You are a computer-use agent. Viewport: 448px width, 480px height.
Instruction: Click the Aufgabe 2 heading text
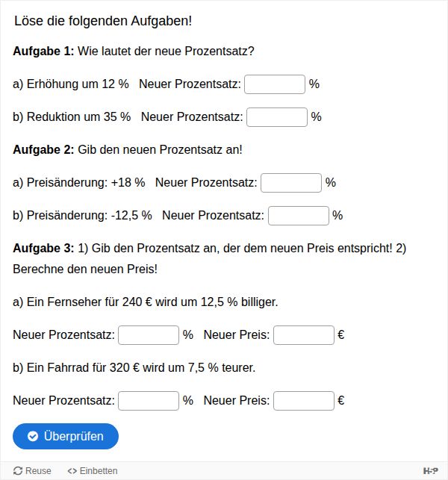pyautogui.click(x=43, y=150)
